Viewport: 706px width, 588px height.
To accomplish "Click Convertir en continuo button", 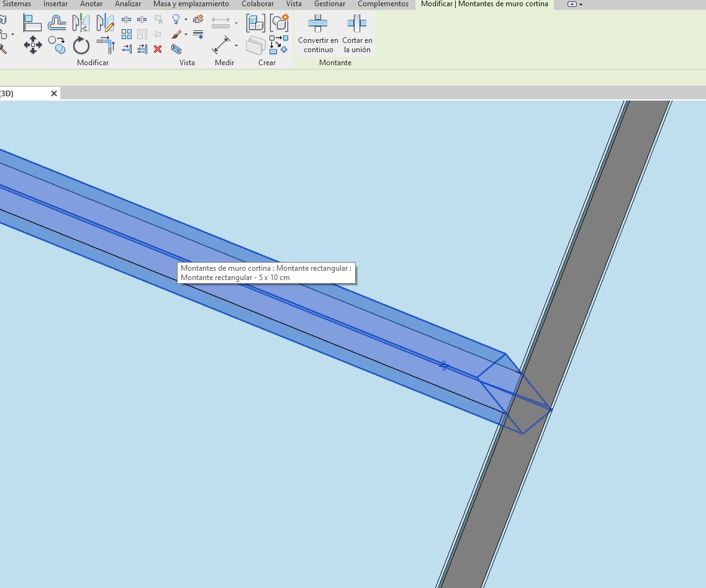I will pos(318,35).
